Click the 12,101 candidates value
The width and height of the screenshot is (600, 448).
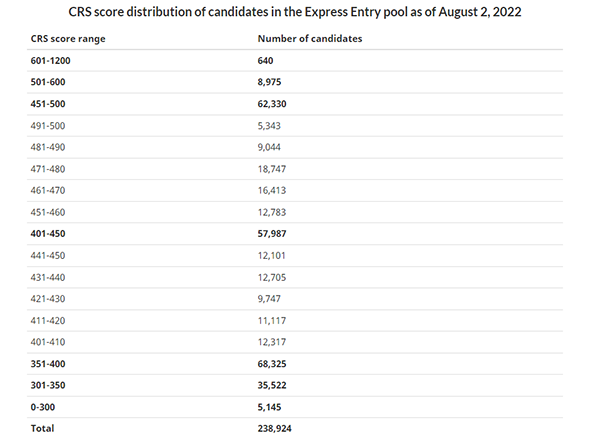pos(274,255)
